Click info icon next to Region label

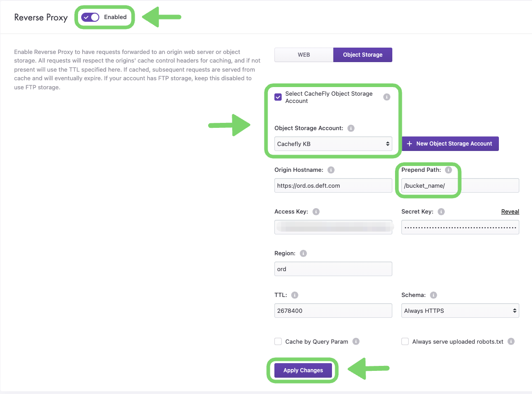point(303,253)
